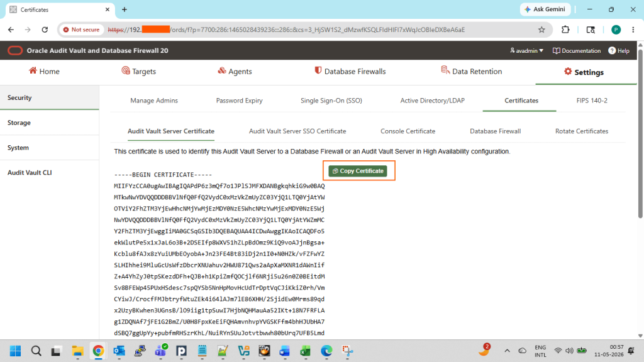The width and height of the screenshot is (644, 362).
Task: Click the BEGIN CERTIFICATE line
Action: [x=163, y=175]
